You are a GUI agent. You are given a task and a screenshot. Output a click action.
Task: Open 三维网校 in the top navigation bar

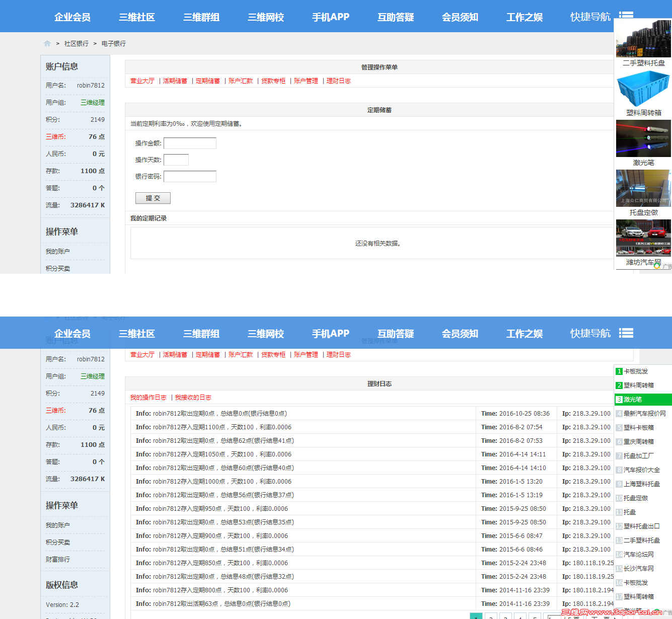pyautogui.click(x=266, y=17)
